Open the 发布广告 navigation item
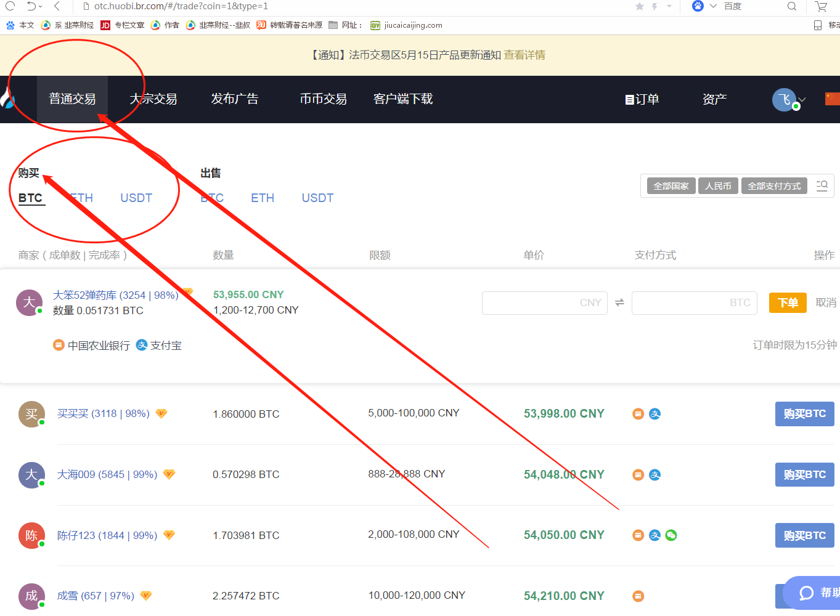The height and width of the screenshot is (616, 840). pos(234,99)
